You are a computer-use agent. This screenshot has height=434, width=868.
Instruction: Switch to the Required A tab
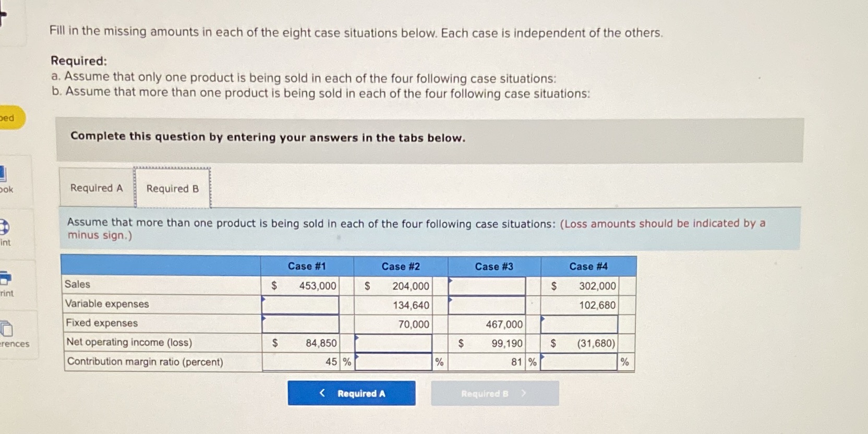point(96,188)
